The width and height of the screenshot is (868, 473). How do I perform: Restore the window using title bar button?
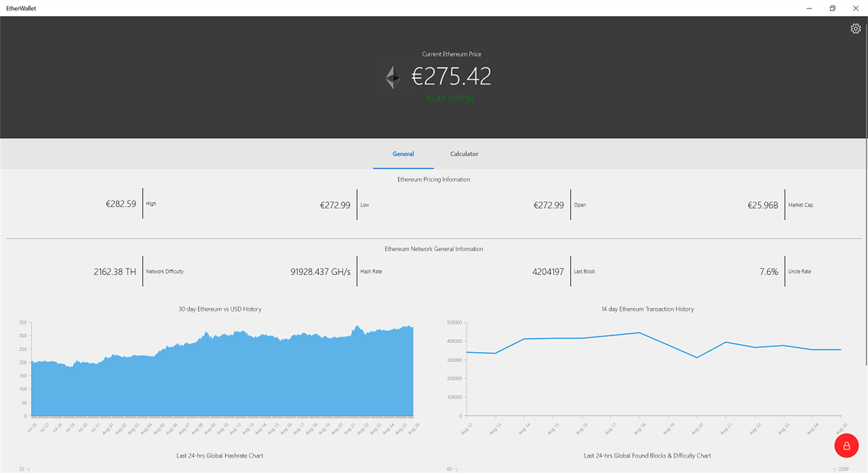click(832, 8)
